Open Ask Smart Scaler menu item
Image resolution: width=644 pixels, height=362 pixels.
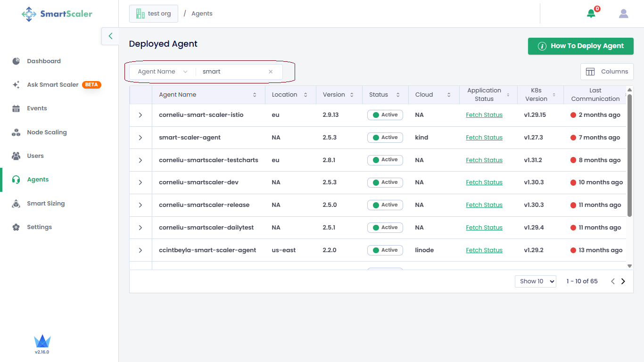tap(53, 85)
